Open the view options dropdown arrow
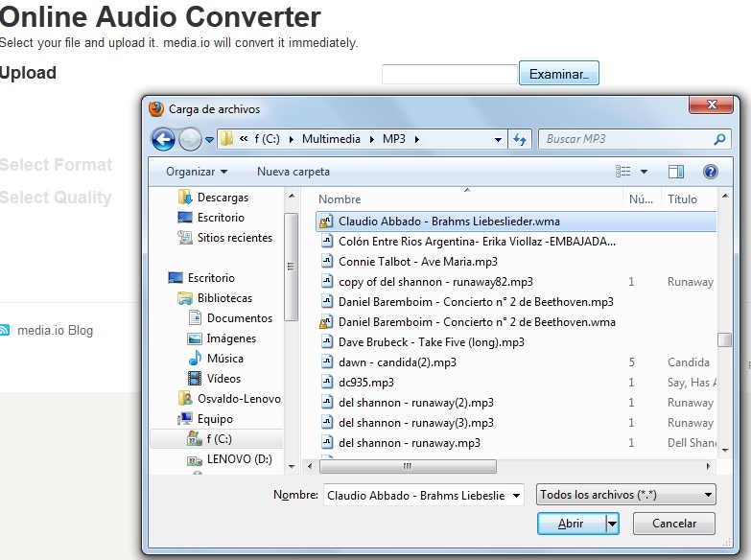This screenshot has height=560, width=751. click(645, 172)
